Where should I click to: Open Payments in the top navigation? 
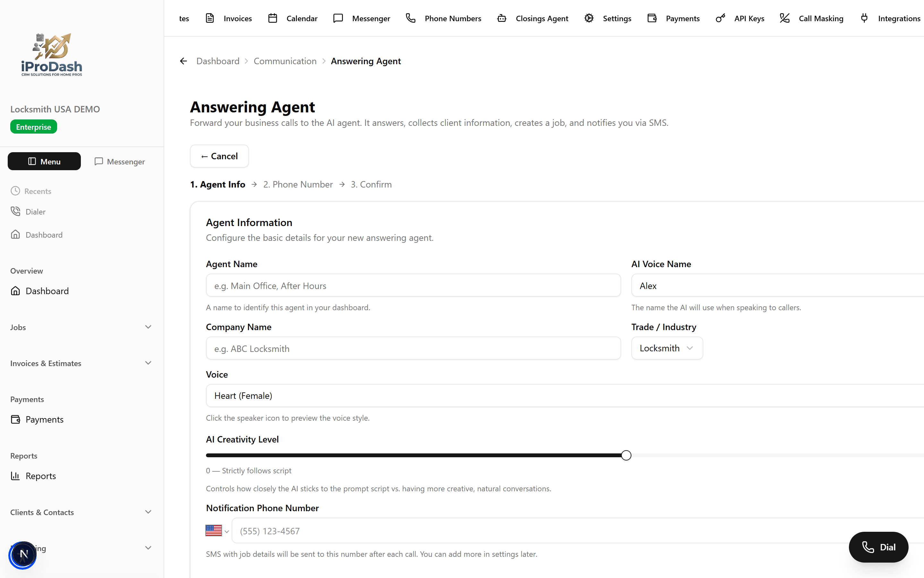click(673, 18)
